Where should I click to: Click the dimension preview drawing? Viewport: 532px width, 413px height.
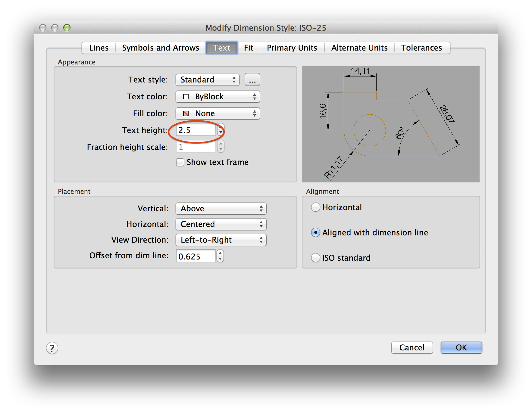pyautogui.click(x=390, y=124)
